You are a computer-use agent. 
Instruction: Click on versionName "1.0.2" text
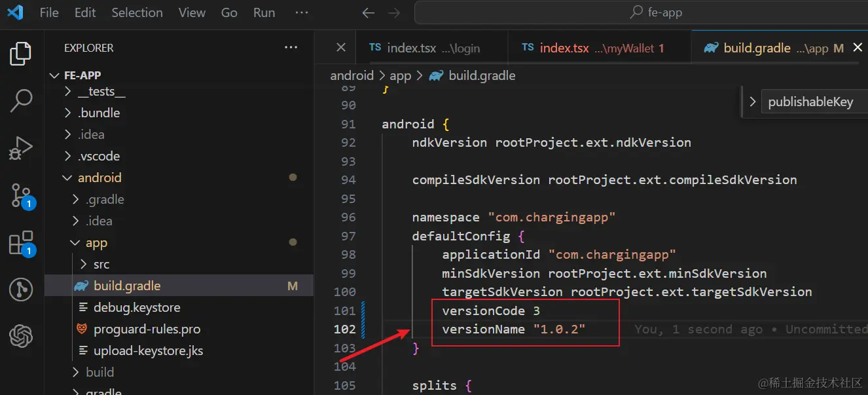click(x=514, y=329)
